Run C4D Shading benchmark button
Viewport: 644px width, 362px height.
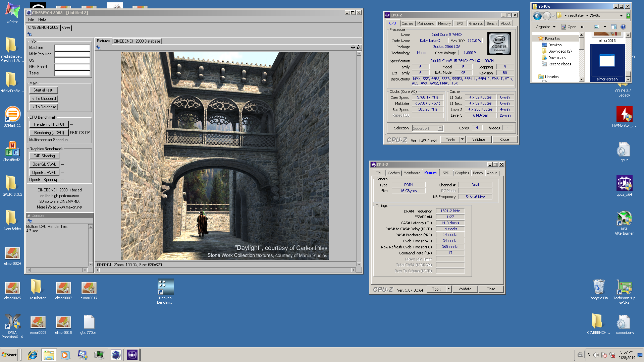pyautogui.click(x=44, y=156)
